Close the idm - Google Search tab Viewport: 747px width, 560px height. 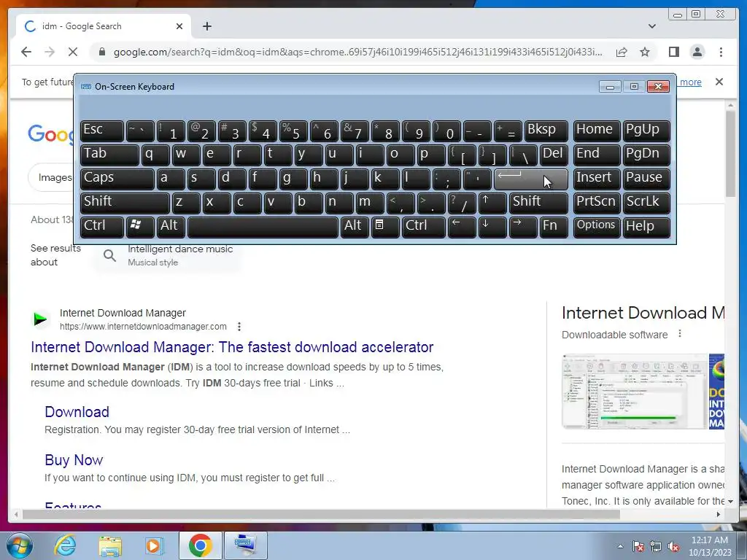pos(179,26)
